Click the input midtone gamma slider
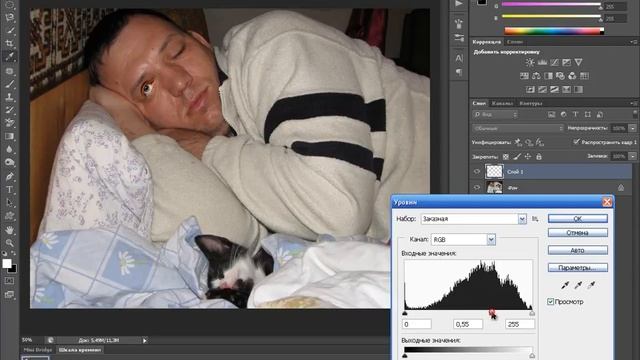Screen dimensions: 640x360 coord(491,313)
